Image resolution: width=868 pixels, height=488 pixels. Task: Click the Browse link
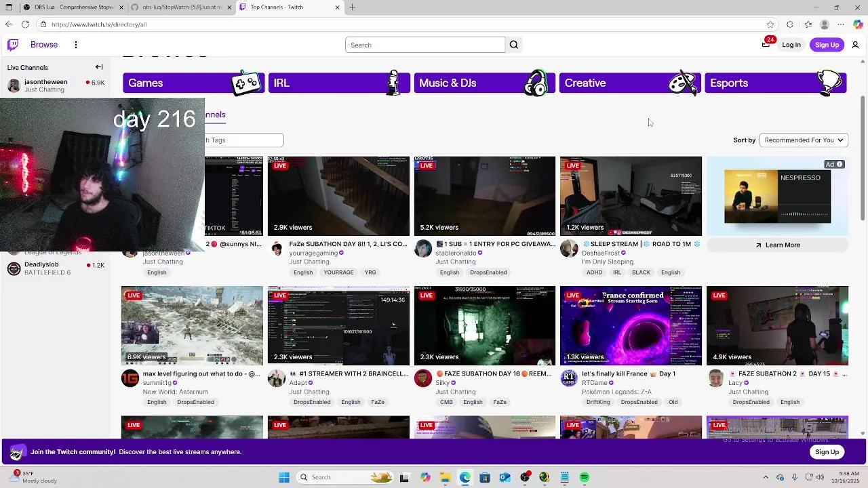pyautogui.click(x=44, y=45)
